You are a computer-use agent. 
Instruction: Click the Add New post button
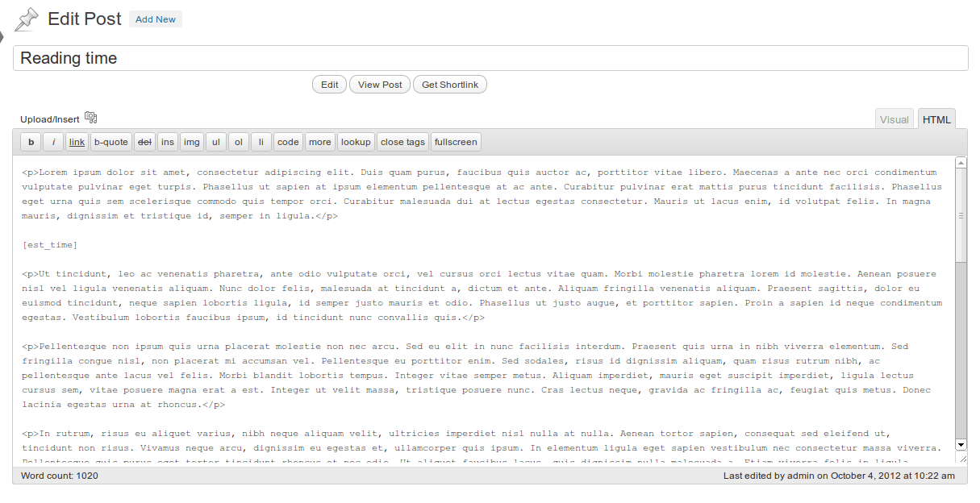156,19
